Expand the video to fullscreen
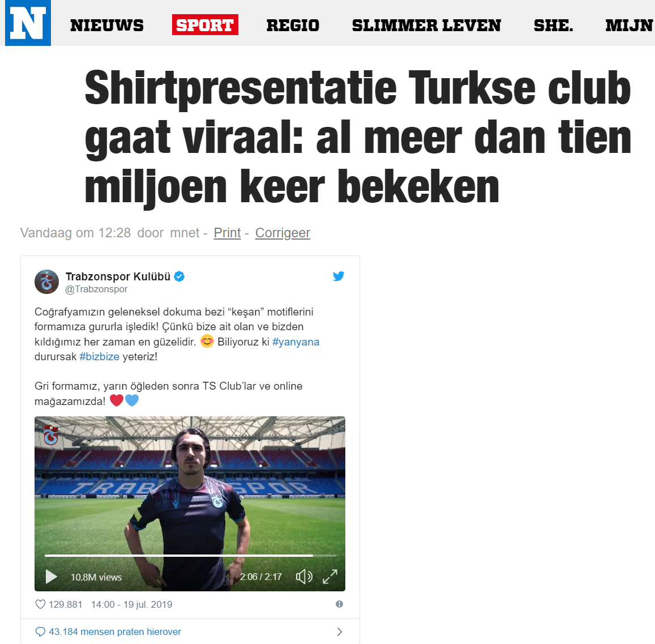Viewport: 655px width, 644px height. (x=330, y=577)
